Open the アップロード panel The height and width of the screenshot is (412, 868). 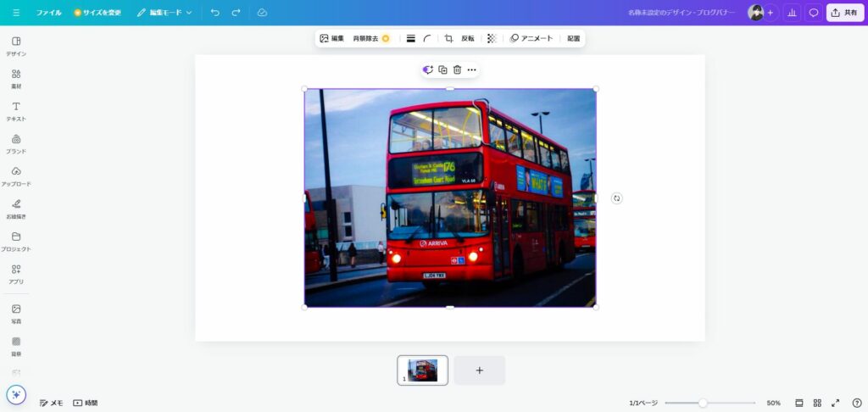pyautogui.click(x=16, y=175)
